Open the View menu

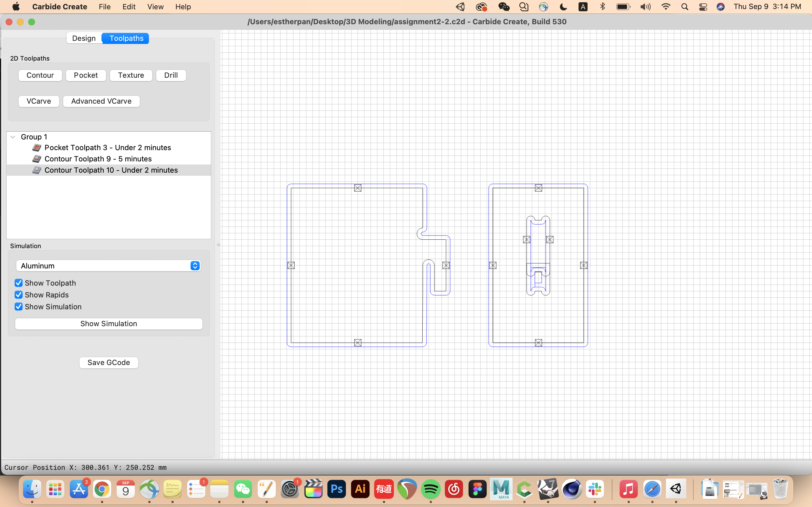point(155,7)
